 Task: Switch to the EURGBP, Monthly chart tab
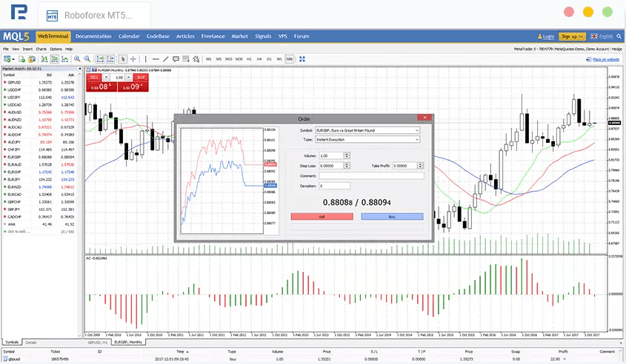(x=128, y=342)
